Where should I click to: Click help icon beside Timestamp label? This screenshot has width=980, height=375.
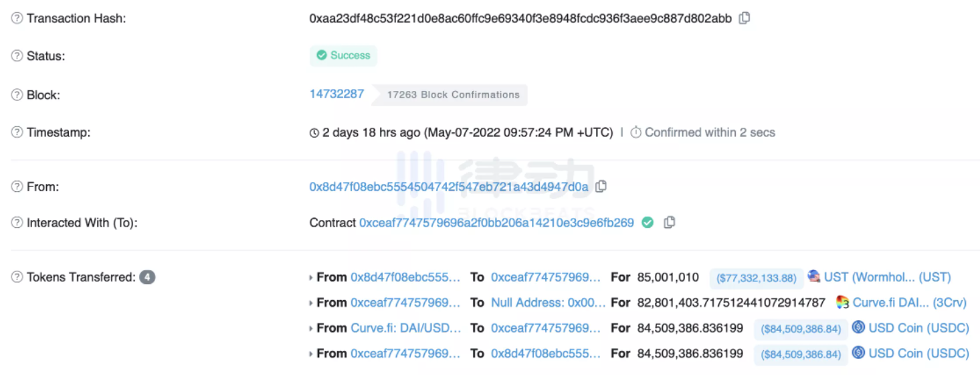point(17,132)
